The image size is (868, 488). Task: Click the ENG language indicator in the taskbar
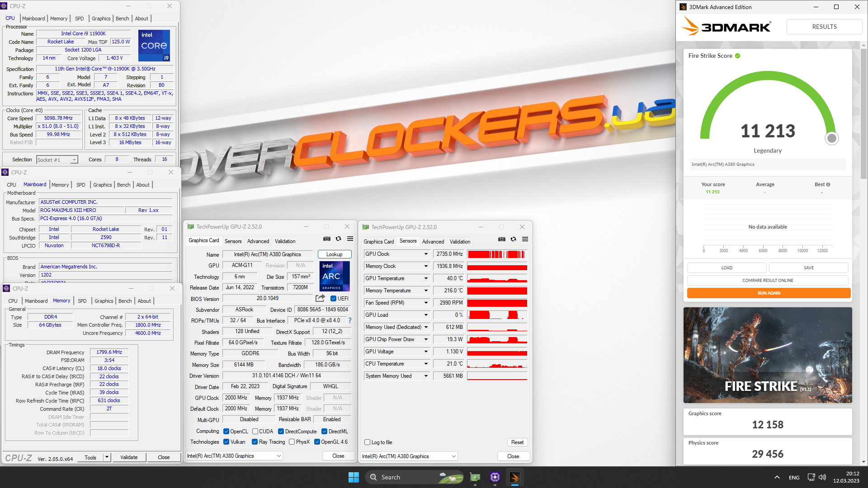pos(794,478)
